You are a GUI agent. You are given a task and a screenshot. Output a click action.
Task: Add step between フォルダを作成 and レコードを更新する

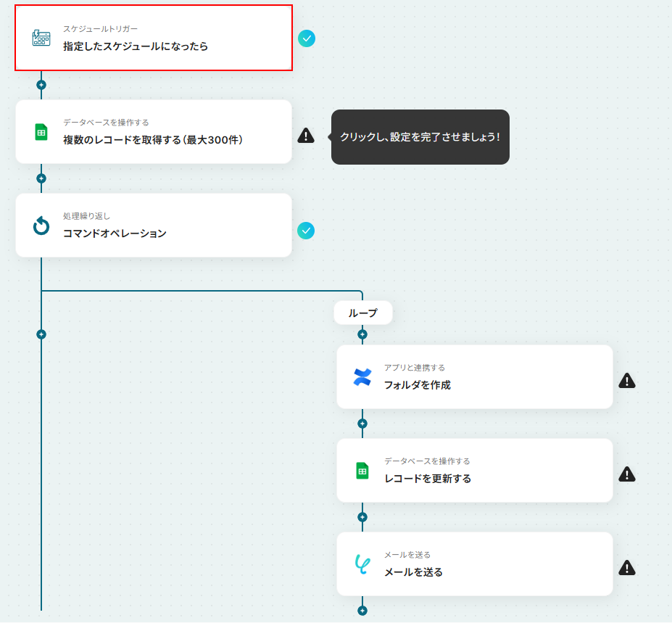(362, 424)
